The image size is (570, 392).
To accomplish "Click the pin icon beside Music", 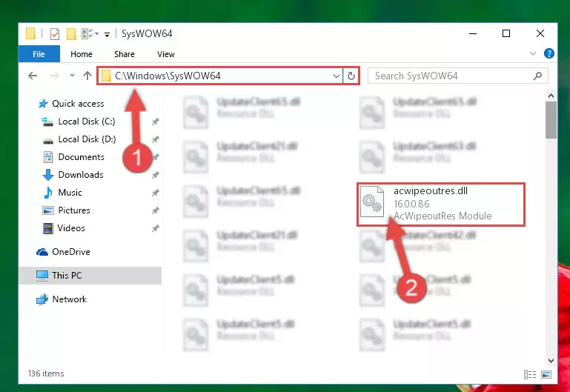I will pos(156,193).
